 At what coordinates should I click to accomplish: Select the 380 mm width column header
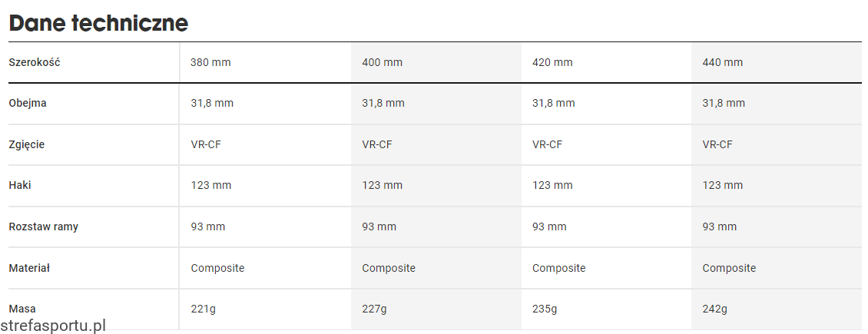210,62
